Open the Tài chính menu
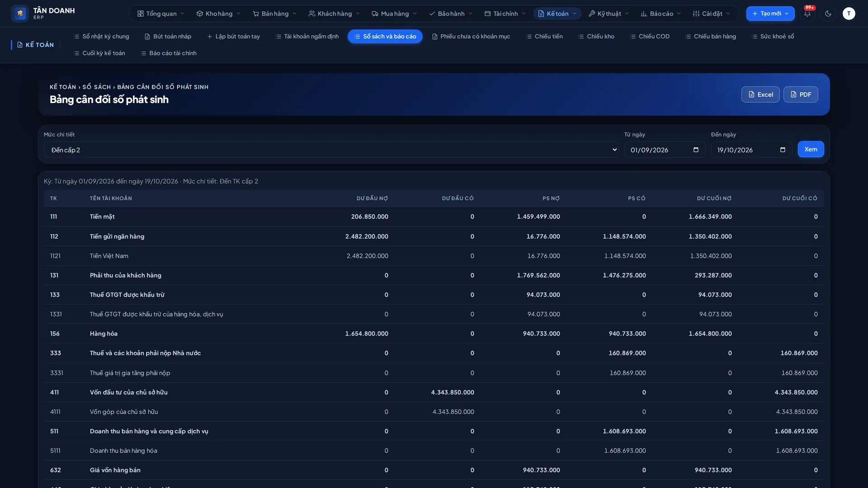The image size is (868, 488). point(505,14)
